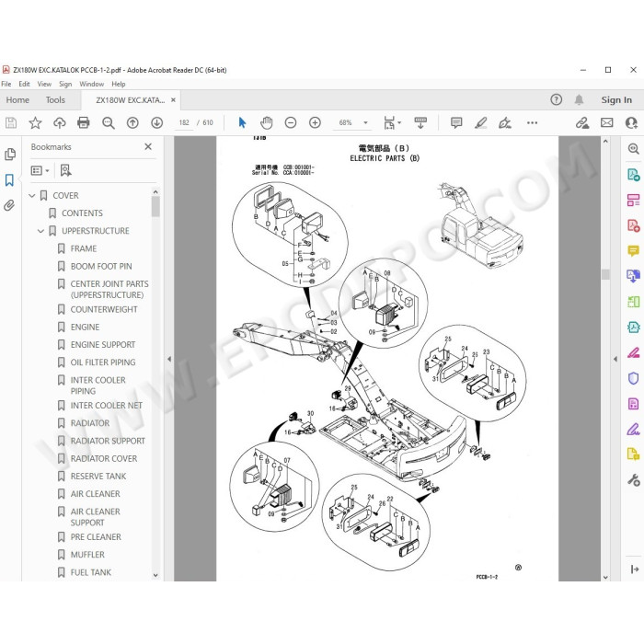This screenshot has width=644, height=644.
Task: Open the attachments paperclip panel
Action: pyautogui.click(x=9, y=205)
